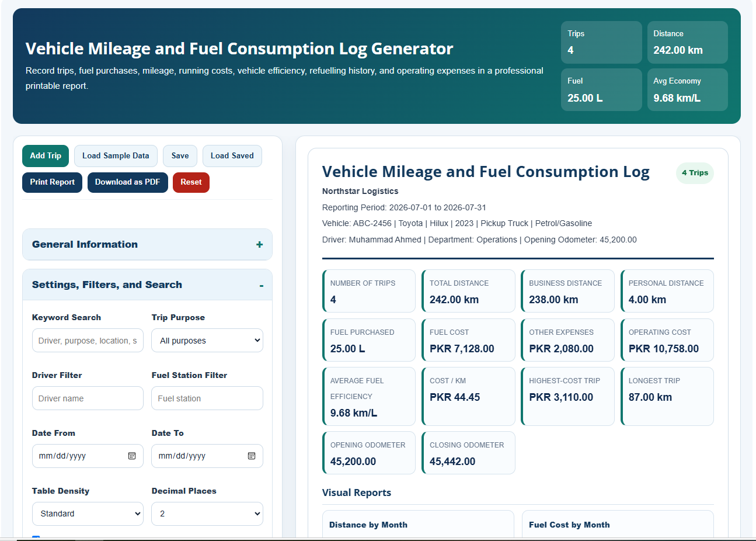Image resolution: width=756 pixels, height=541 pixels.
Task: Click the General Information section header
Action: point(147,245)
